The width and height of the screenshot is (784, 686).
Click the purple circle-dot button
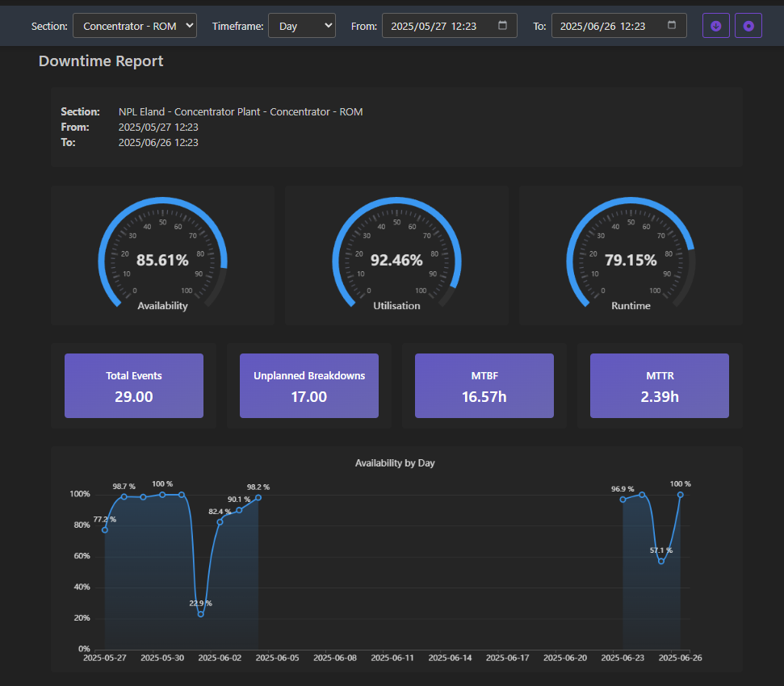tap(748, 26)
